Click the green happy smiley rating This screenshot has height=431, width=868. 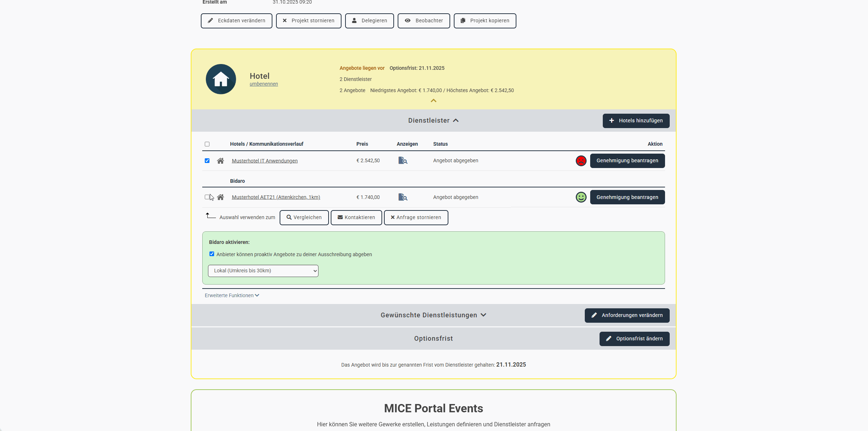tap(581, 197)
